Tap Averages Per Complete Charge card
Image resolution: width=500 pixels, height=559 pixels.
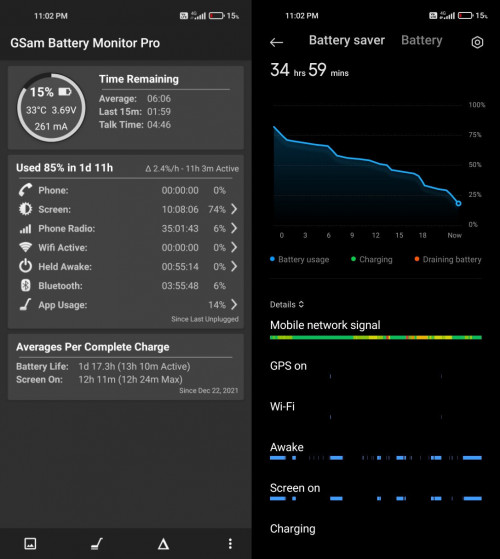[x=126, y=367]
